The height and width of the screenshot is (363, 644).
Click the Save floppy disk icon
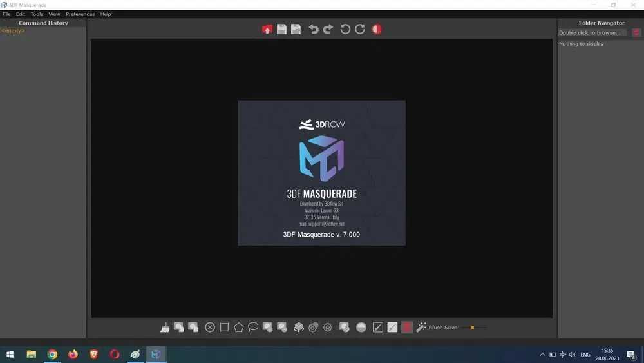281,29
